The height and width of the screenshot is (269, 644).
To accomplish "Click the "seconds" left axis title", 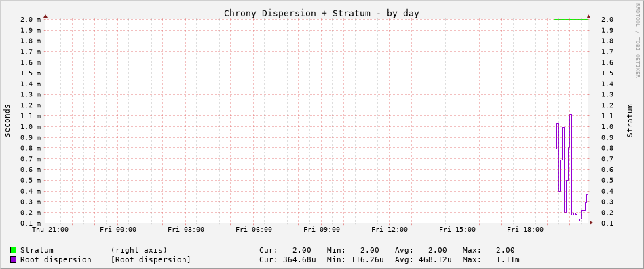I will pos(7,120).
